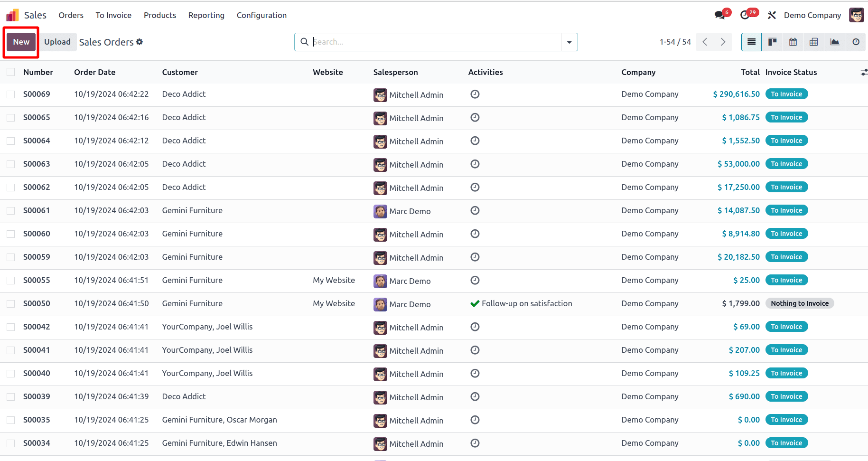Viewport: 868px width, 461px height.
Task: Open the Demo Company switcher
Action: click(x=812, y=15)
